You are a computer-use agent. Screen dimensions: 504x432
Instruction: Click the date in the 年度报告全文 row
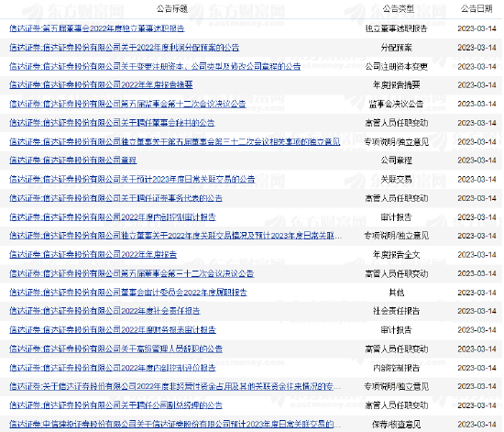pyautogui.click(x=477, y=255)
